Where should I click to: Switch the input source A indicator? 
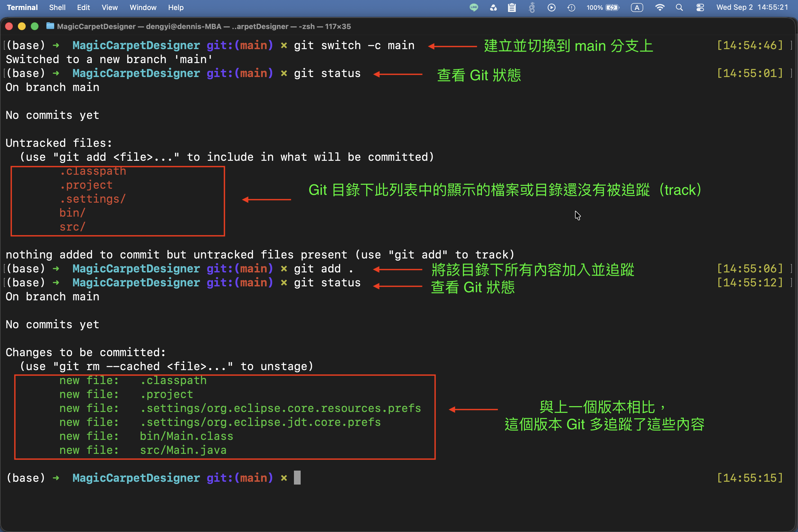tap(637, 8)
